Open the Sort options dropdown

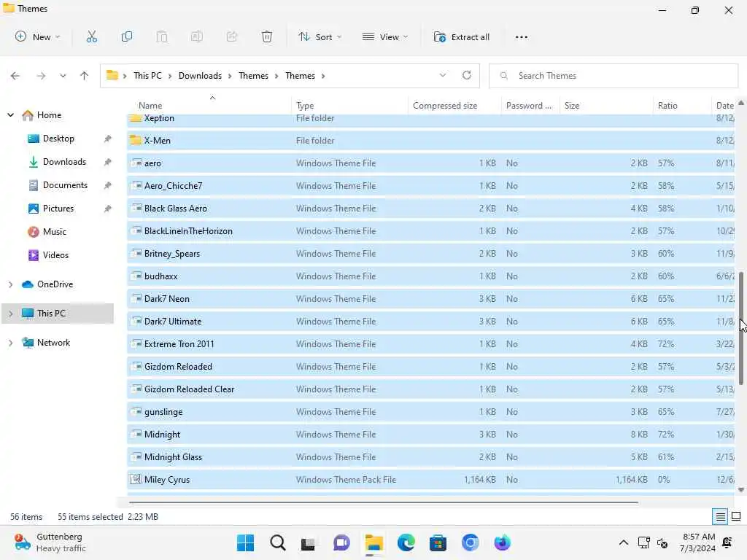coord(320,36)
